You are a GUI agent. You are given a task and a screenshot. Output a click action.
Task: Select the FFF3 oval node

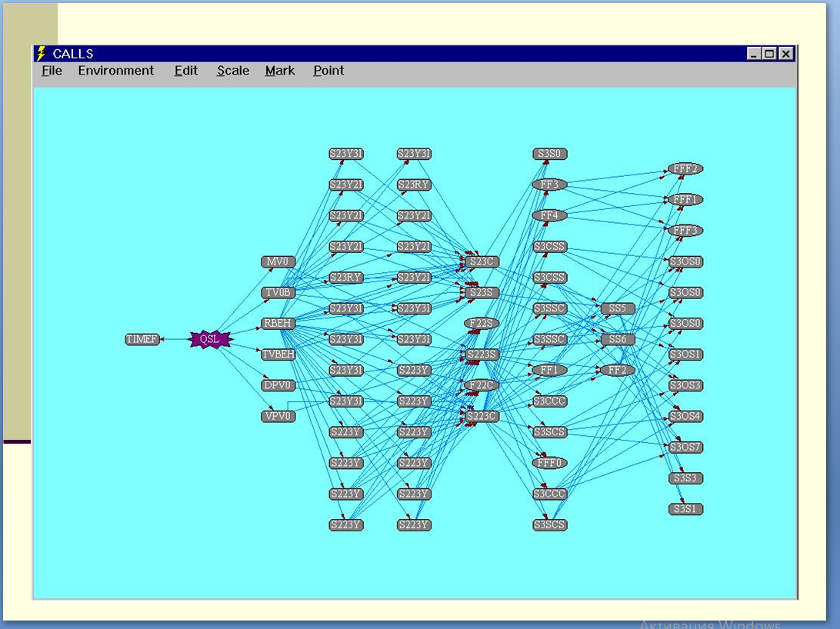coord(685,231)
